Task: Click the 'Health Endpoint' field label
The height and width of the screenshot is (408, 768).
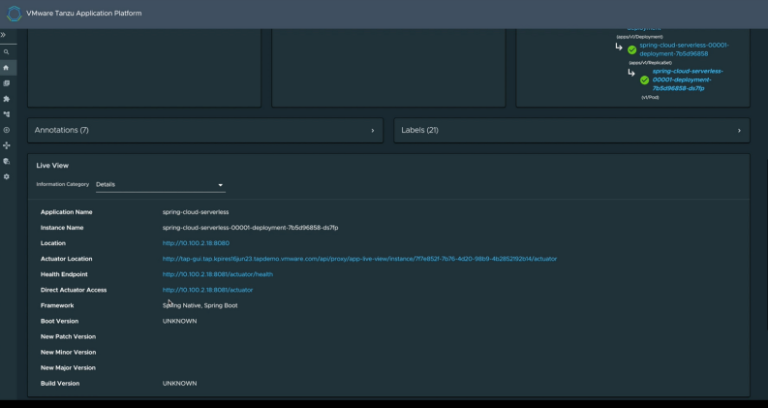Action: click(x=64, y=274)
